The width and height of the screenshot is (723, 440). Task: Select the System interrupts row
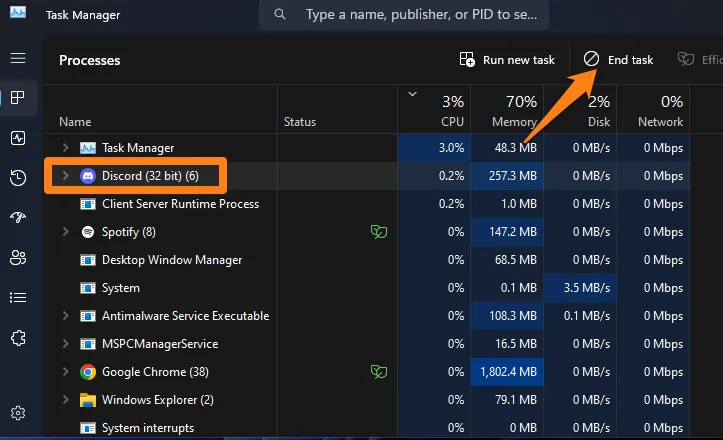(x=367, y=428)
